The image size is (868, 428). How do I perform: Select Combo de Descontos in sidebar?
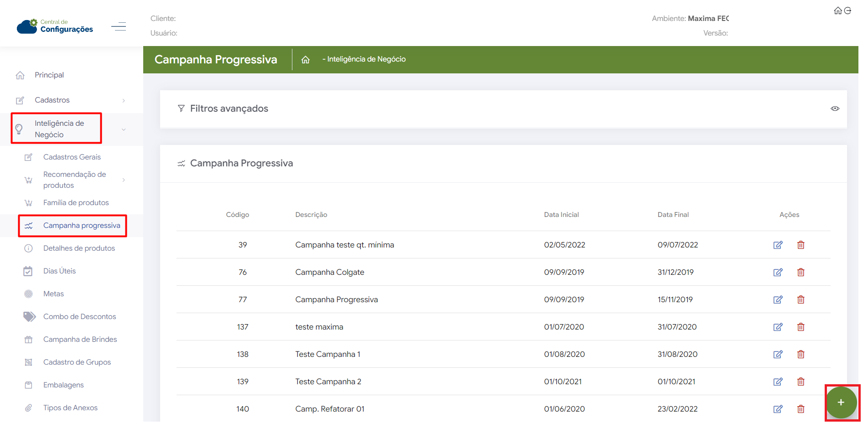(79, 316)
